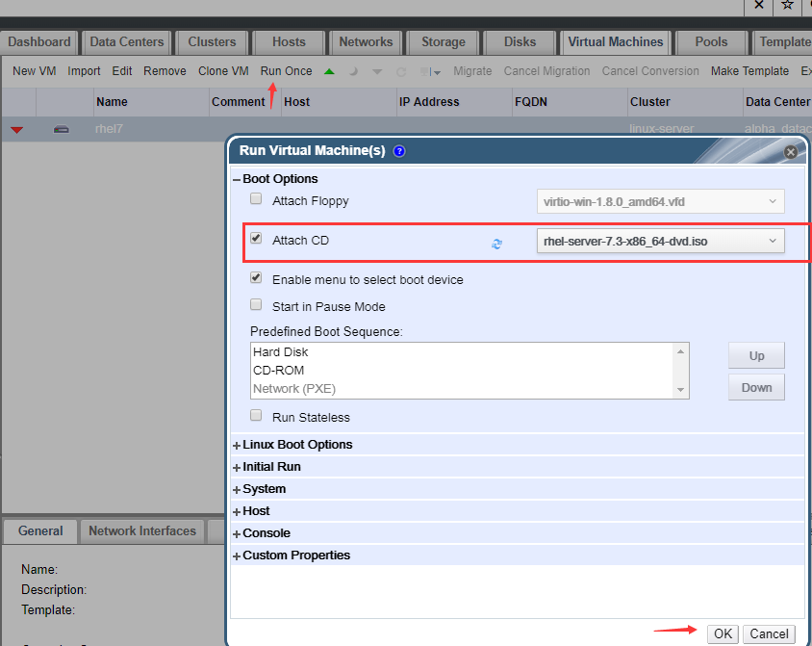Click Cancel Conversion in toolbar

(650, 71)
